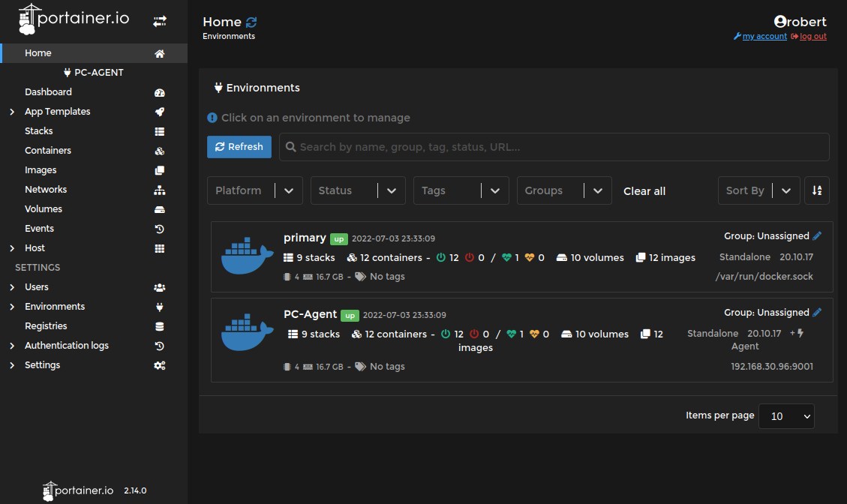Viewport: 847px width, 504px height.
Task: Toggle the sort order direction button
Action: (817, 190)
